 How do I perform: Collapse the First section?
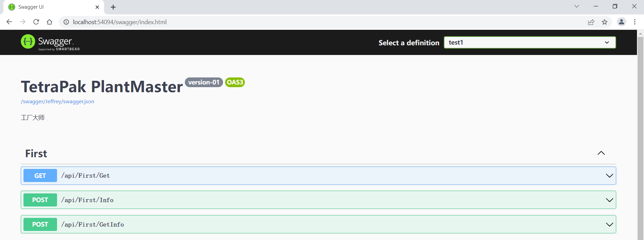point(601,153)
